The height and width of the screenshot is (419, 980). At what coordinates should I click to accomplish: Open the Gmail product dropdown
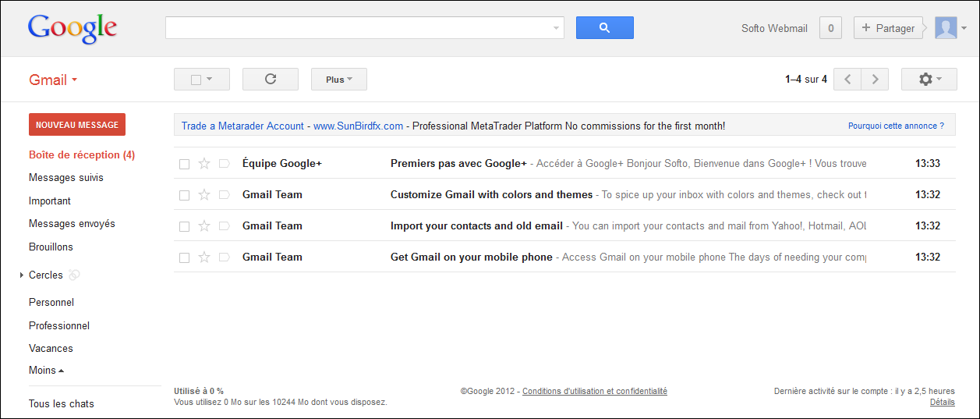point(53,80)
